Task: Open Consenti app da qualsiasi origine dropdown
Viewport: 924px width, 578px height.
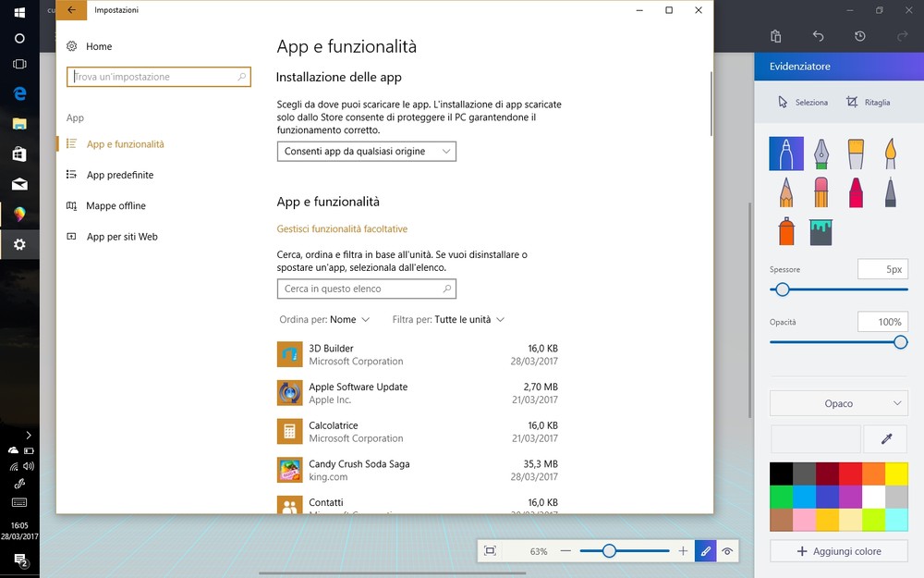Action: pos(367,151)
